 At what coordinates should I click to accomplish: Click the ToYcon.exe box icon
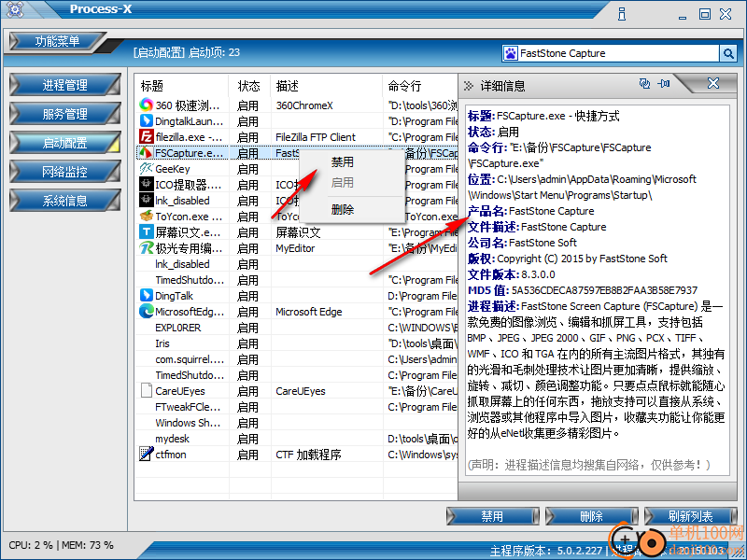pyautogui.click(x=147, y=217)
